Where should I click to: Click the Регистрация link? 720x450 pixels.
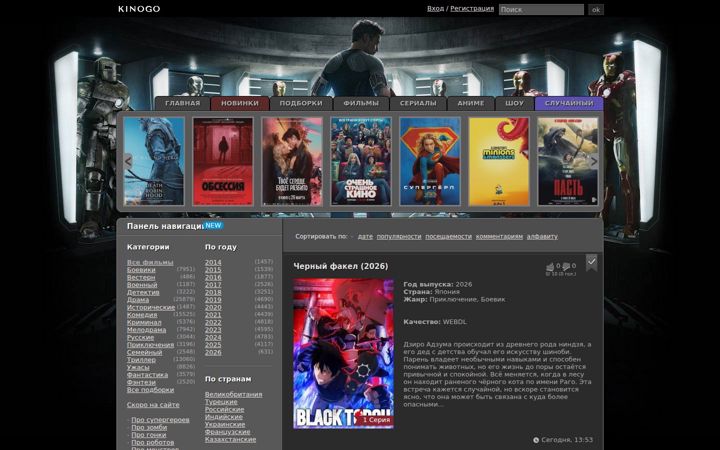(x=472, y=9)
